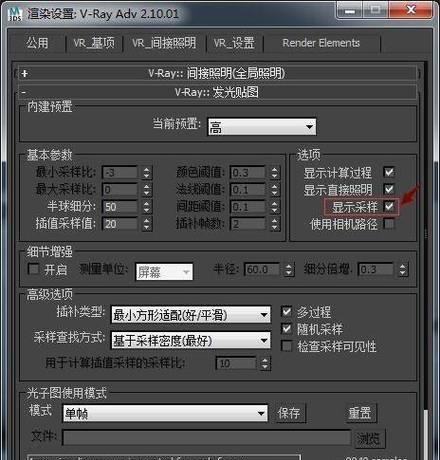Open the 插补类型 dropdown
This screenshot has width=440, height=460.
point(191,315)
